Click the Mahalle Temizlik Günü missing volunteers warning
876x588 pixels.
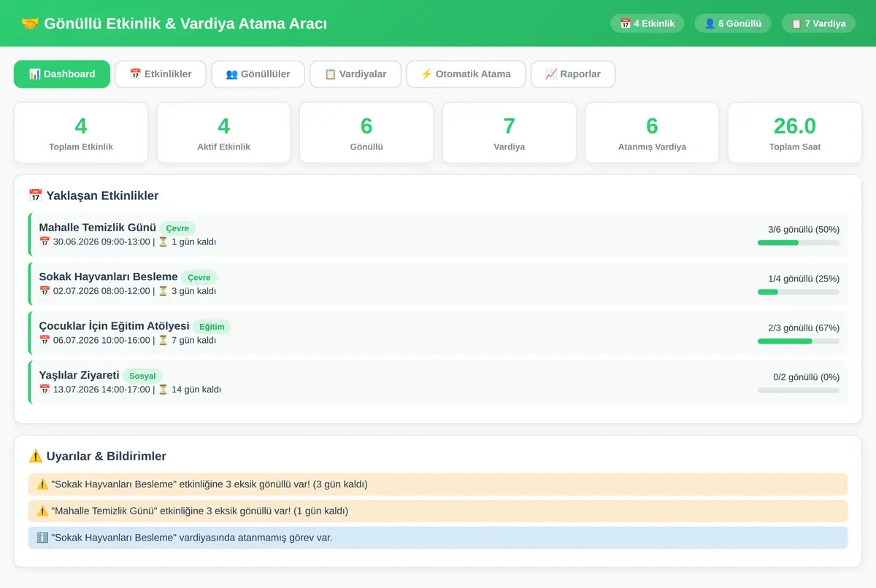(438, 511)
